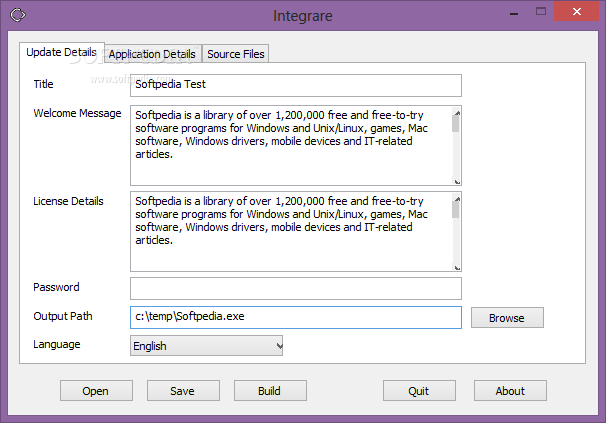Click the Welcome Message label
This screenshot has height=423, width=606.
77,113
